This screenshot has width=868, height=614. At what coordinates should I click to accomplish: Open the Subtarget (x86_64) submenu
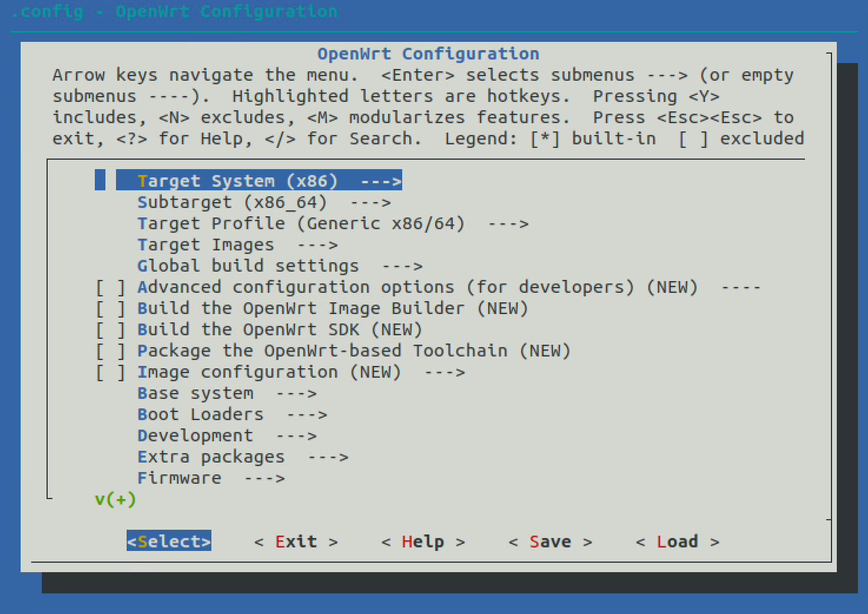[264, 202]
